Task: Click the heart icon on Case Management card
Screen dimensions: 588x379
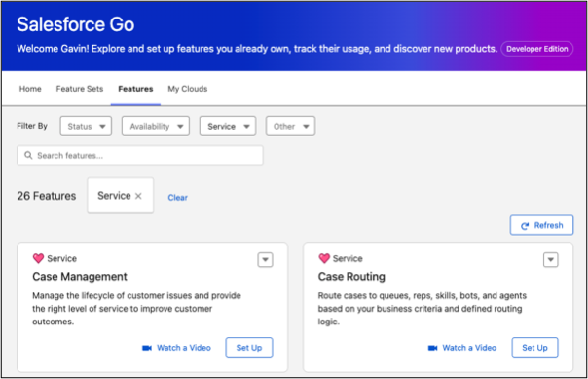Action: (38, 258)
